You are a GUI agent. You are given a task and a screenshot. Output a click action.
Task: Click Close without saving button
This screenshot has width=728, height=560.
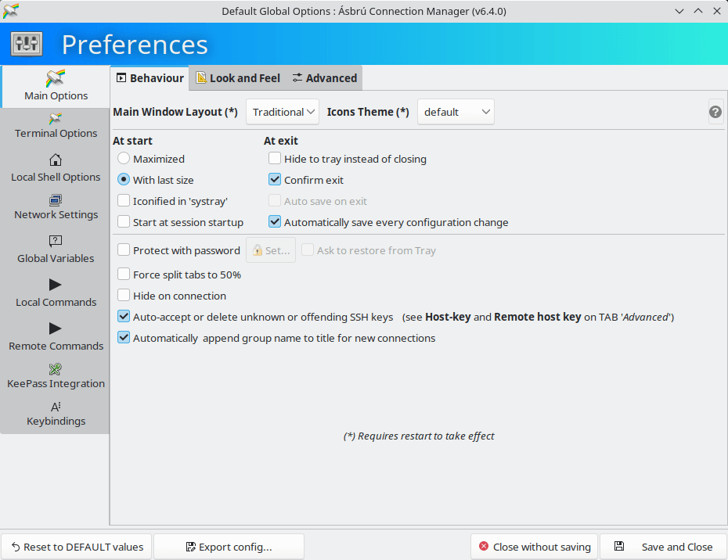pyautogui.click(x=535, y=547)
